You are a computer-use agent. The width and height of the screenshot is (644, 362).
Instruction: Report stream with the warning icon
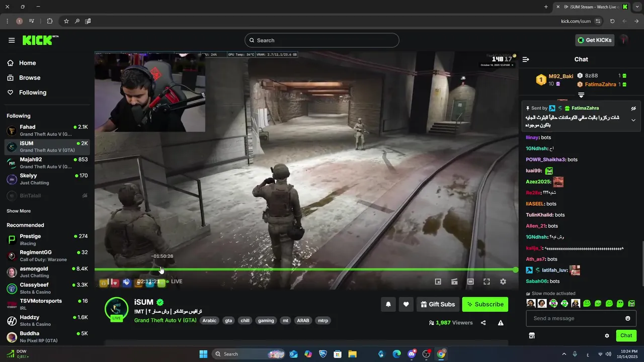point(501,323)
